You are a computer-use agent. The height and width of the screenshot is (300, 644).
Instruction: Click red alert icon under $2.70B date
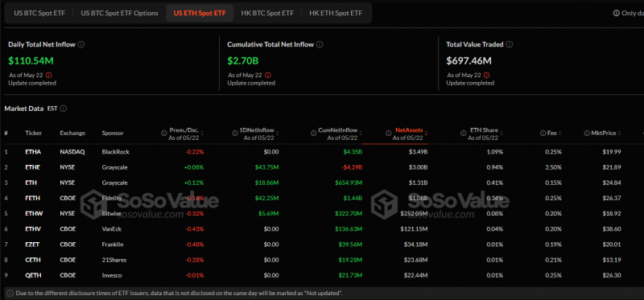[268, 75]
